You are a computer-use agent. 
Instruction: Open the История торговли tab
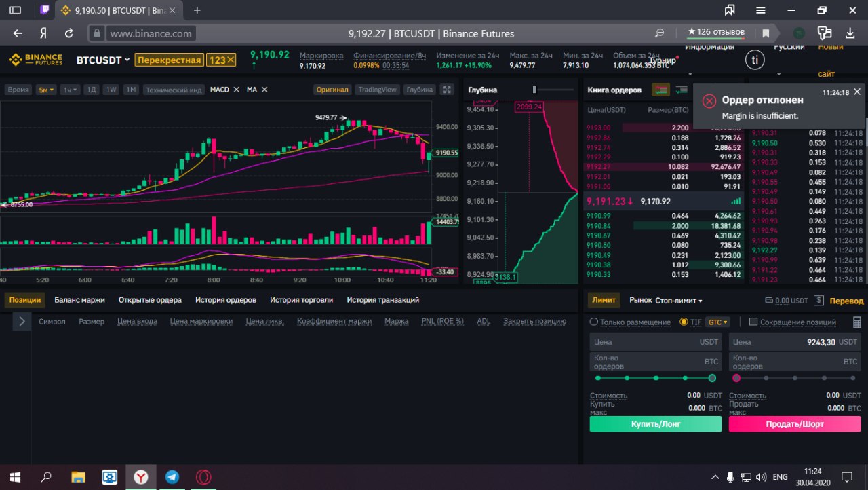pyautogui.click(x=302, y=300)
